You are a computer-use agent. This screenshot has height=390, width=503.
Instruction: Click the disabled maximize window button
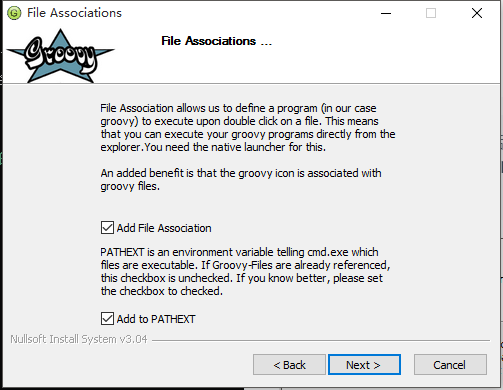tap(431, 13)
